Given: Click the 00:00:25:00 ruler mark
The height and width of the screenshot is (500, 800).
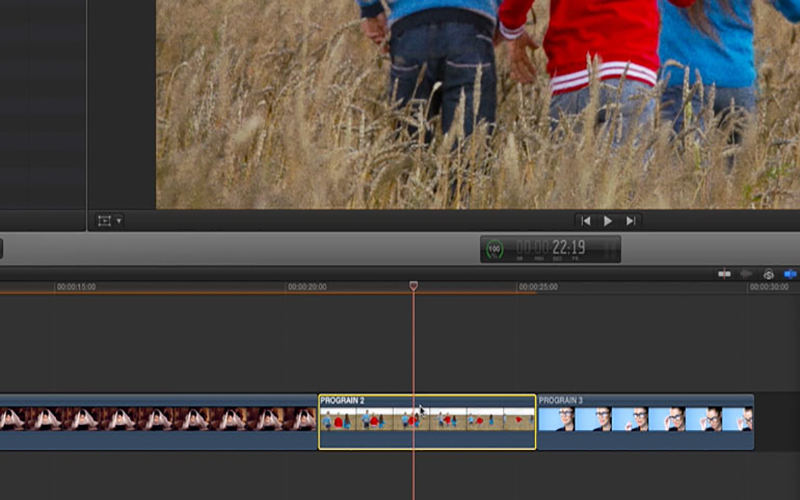Looking at the screenshot, I should pyautogui.click(x=538, y=287).
